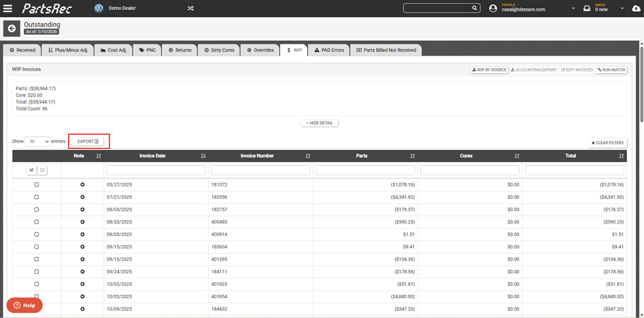Viewport: 644px width, 318px height.
Task: Click the Invoice Date filter field
Action: coord(156,170)
